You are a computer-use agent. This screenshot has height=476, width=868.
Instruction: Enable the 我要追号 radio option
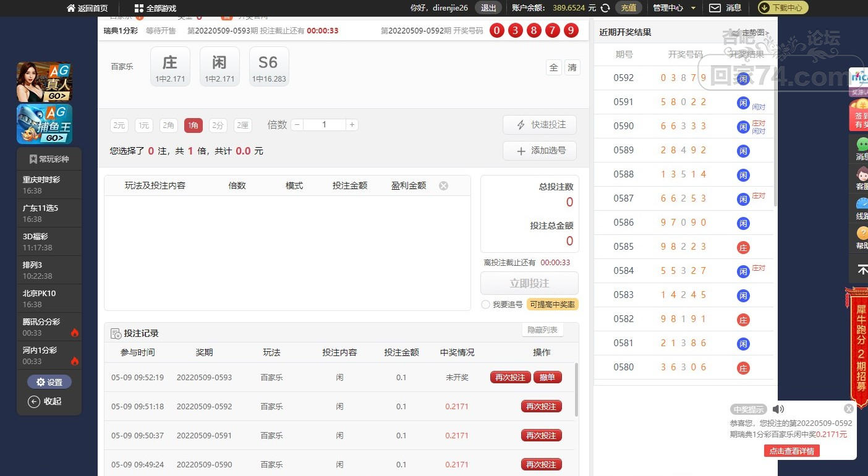(x=485, y=305)
